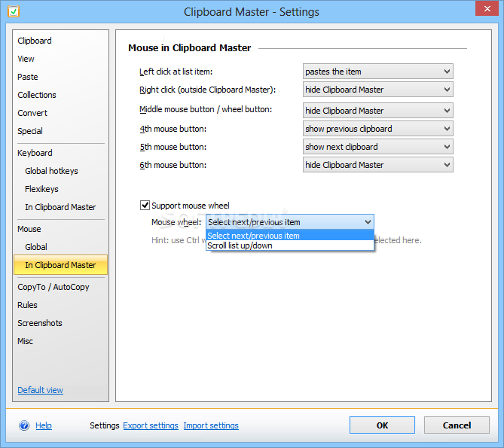Close the Settings window
504x448 pixels.
point(487,9)
